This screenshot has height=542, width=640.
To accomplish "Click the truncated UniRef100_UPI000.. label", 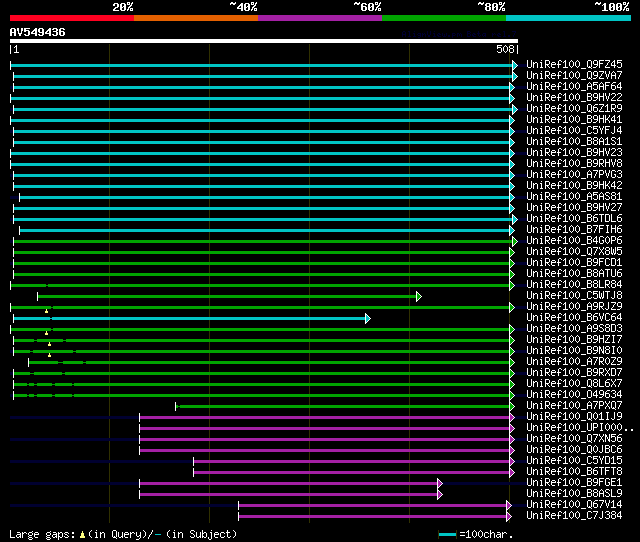I will point(580,428).
